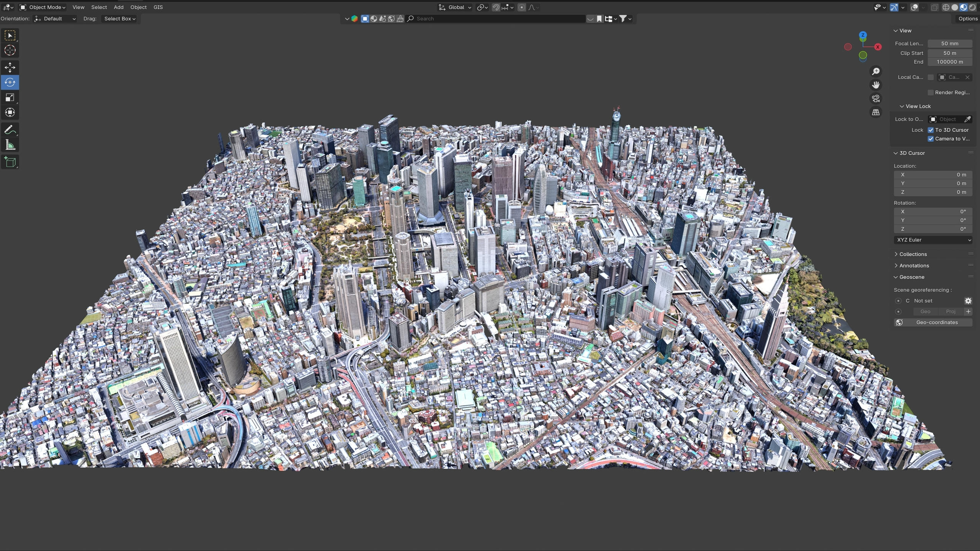980x551 pixels.
Task: Open Geoscene settings gear
Action: 968,301
